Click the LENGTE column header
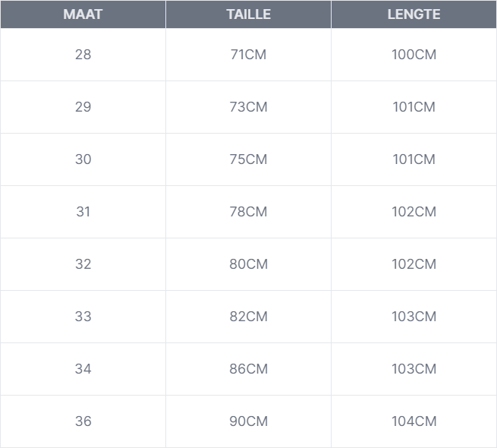 (414, 14)
